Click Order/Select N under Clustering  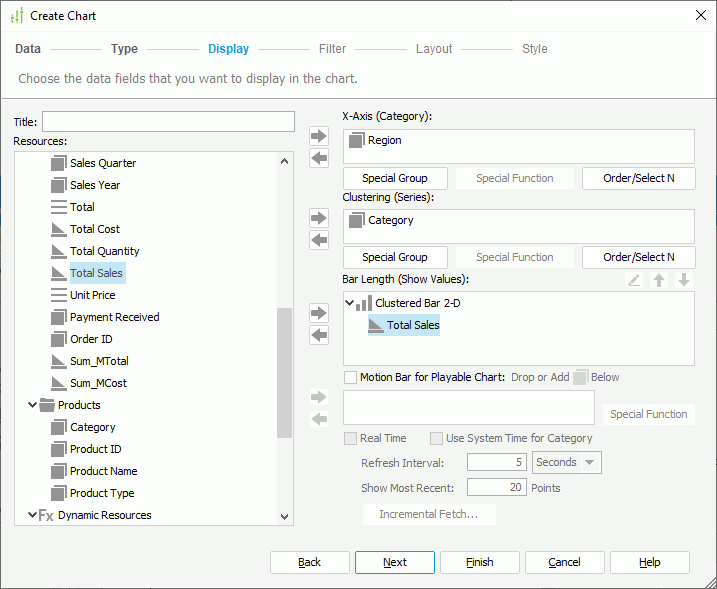tap(639, 257)
